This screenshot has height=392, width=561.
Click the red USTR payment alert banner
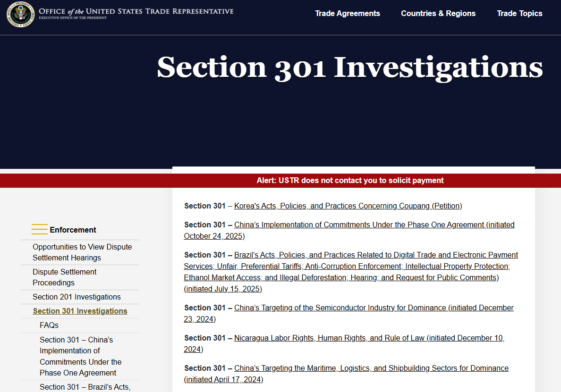[350, 180]
